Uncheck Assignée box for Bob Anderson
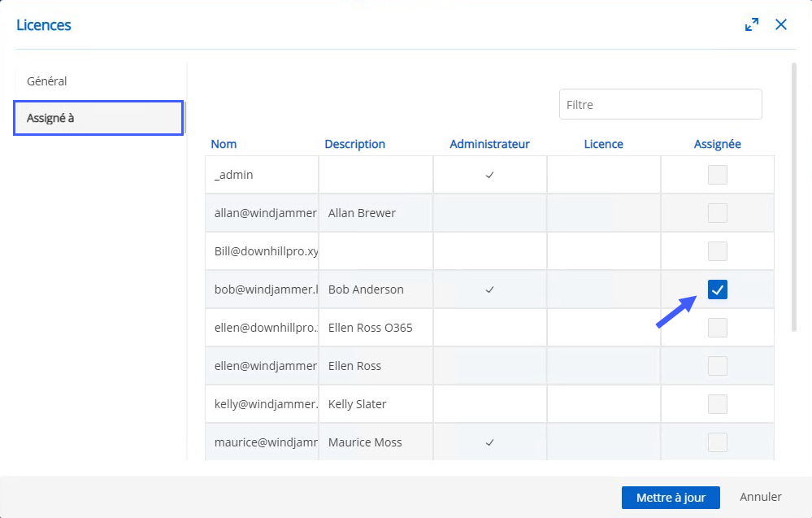The height and width of the screenshot is (518, 812). coord(717,289)
